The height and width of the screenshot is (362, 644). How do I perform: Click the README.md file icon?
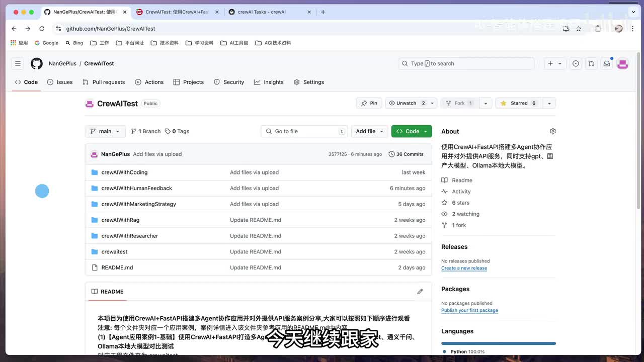coord(95,267)
